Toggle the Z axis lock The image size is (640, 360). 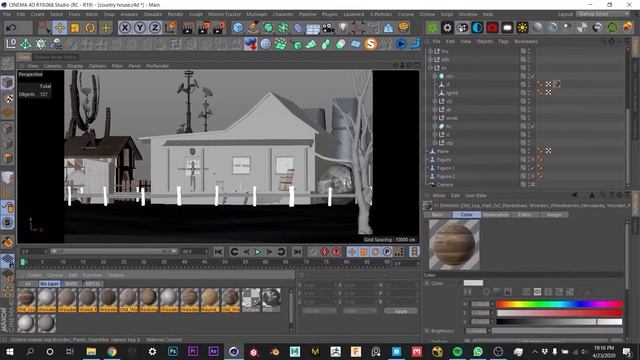pyautogui.click(x=155, y=28)
